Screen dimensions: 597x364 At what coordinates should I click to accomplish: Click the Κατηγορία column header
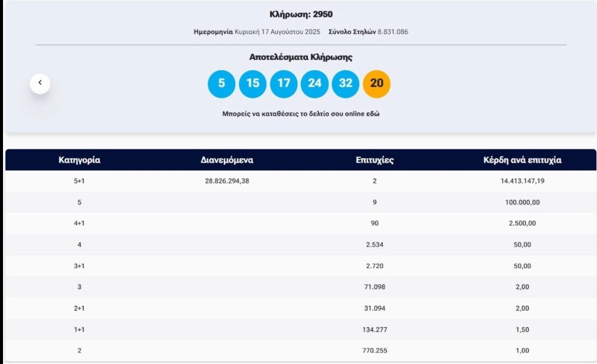click(79, 160)
